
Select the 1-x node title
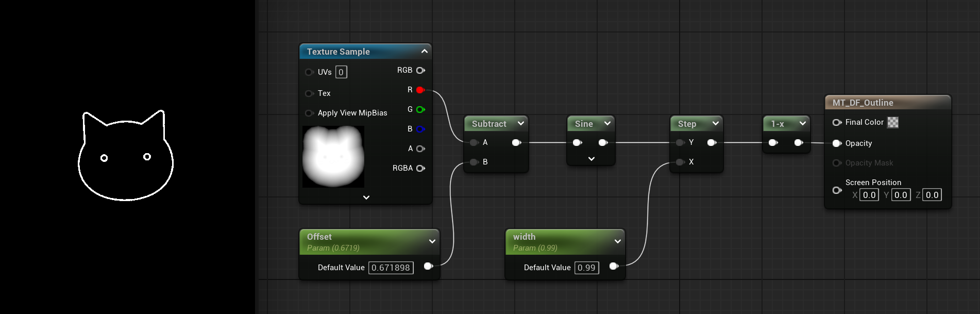point(777,124)
